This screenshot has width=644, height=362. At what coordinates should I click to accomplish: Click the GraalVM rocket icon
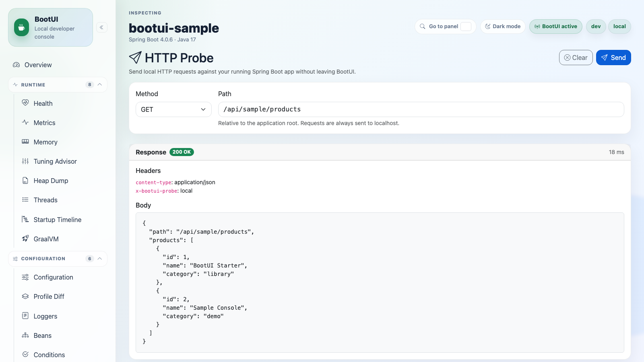[x=25, y=239]
